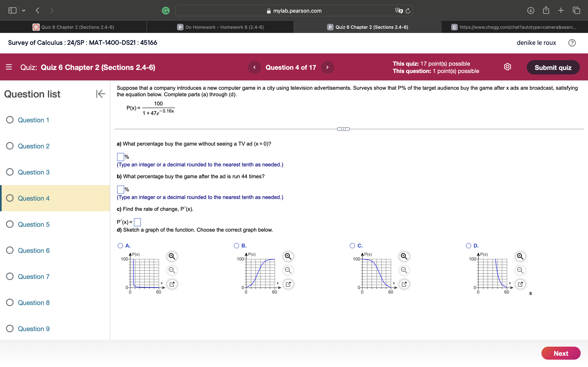Screen dimensions: 588x367
Task: Collapse the Question list panel
Action: pyautogui.click(x=100, y=94)
